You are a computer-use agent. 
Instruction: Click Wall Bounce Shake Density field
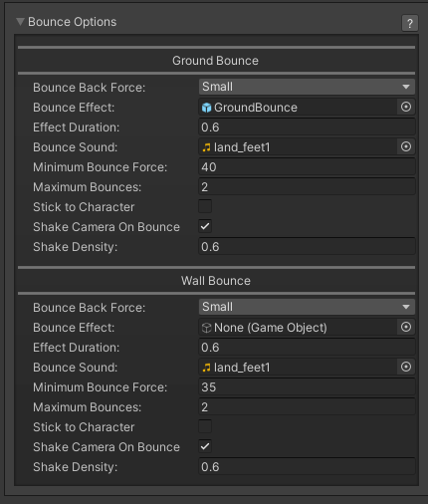[x=307, y=467]
